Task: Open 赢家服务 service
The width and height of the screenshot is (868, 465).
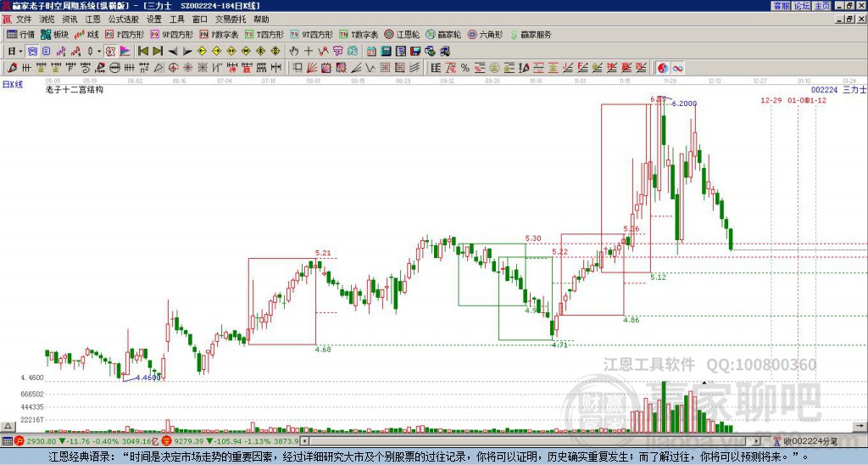Action: [x=531, y=34]
